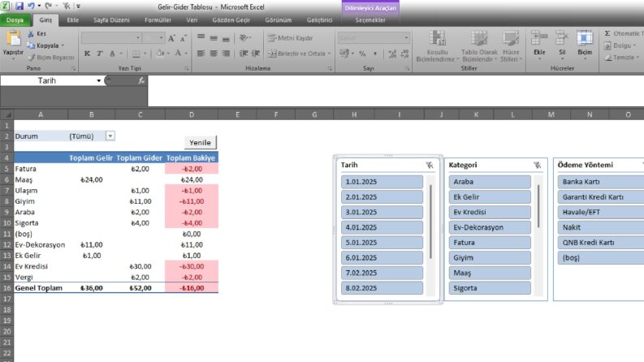Open the font name combo box
The height and width of the screenshot is (362, 644).
coord(111,38)
